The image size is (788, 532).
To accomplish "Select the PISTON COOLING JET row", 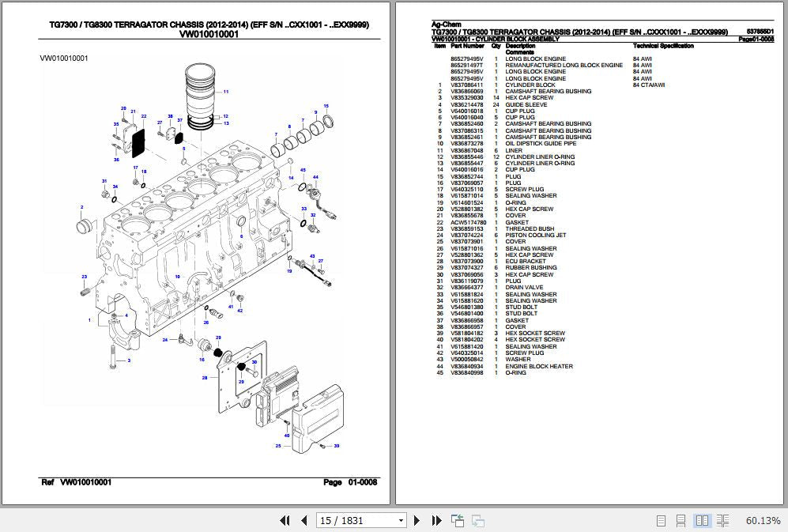I will [x=536, y=236].
